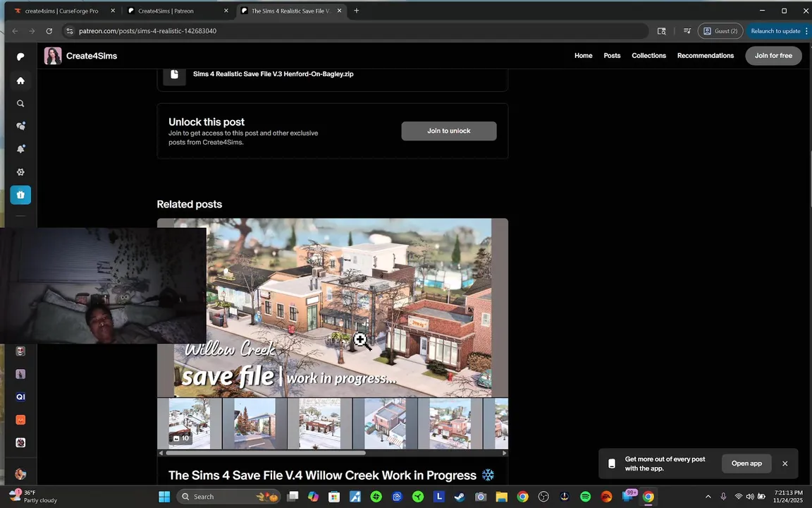Open the Patreon logo in the sidebar
Screen dimensions: 812x508
point(20,56)
